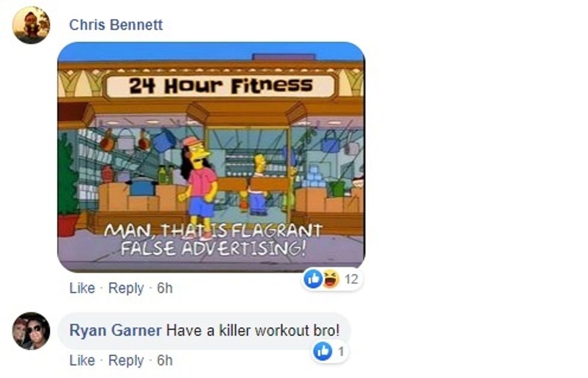Like Ryan Garner's comment
The width and height of the screenshot is (588, 378).
pyautogui.click(x=82, y=361)
